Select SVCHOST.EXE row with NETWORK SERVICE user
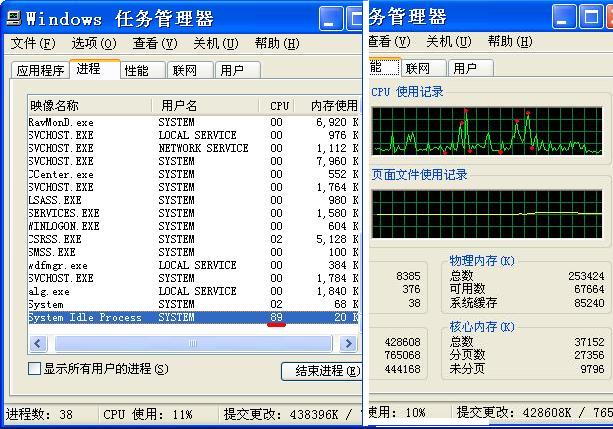 pyautogui.click(x=194, y=148)
